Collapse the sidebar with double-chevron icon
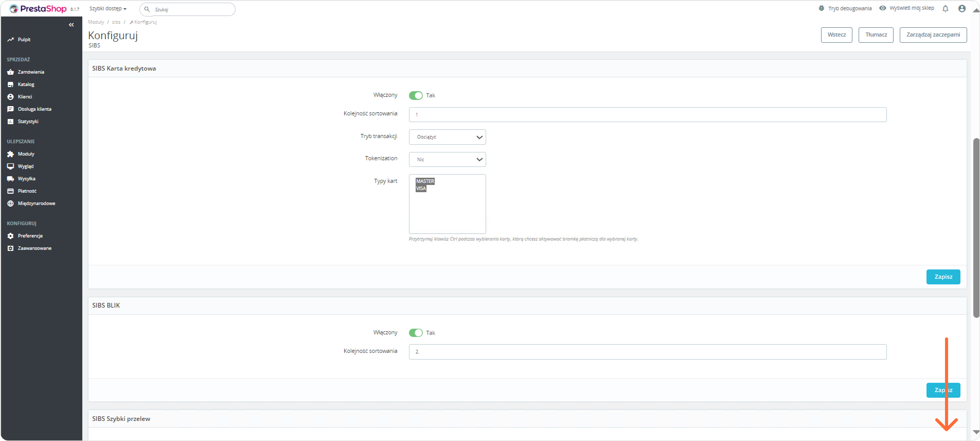The image size is (980, 441). click(71, 25)
